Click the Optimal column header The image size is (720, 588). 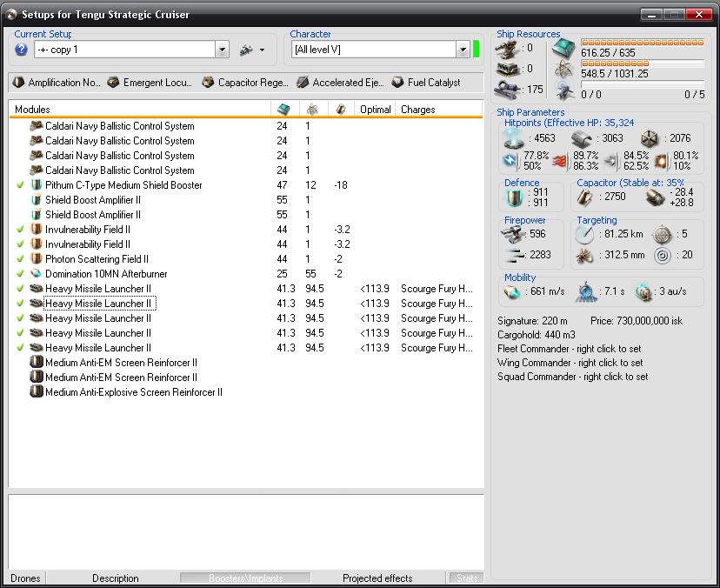(x=375, y=110)
